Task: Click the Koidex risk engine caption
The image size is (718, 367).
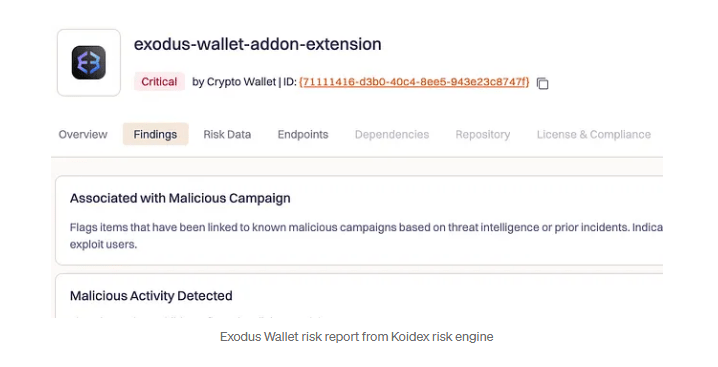Action: point(357,337)
